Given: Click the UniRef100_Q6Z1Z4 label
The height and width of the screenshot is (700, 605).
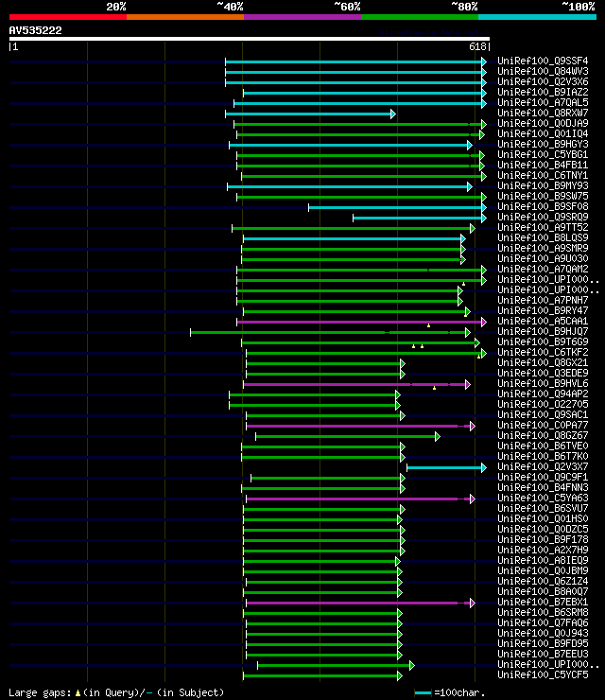Looking at the screenshot, I should tap(543, 581).
